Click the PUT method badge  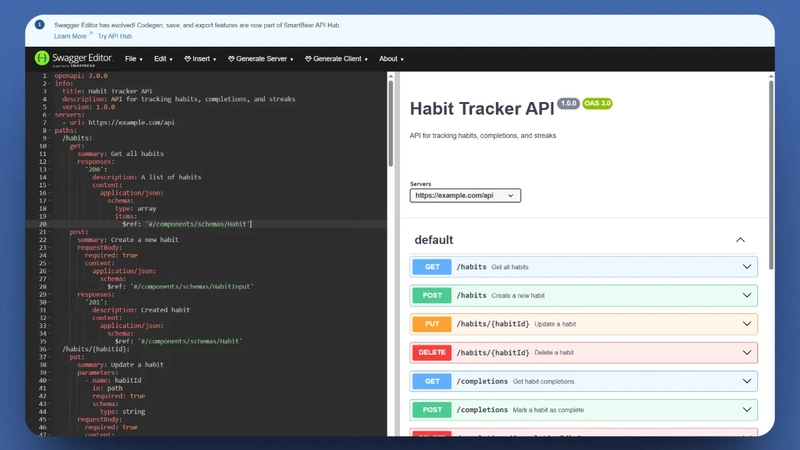click(x=432, y=324)
